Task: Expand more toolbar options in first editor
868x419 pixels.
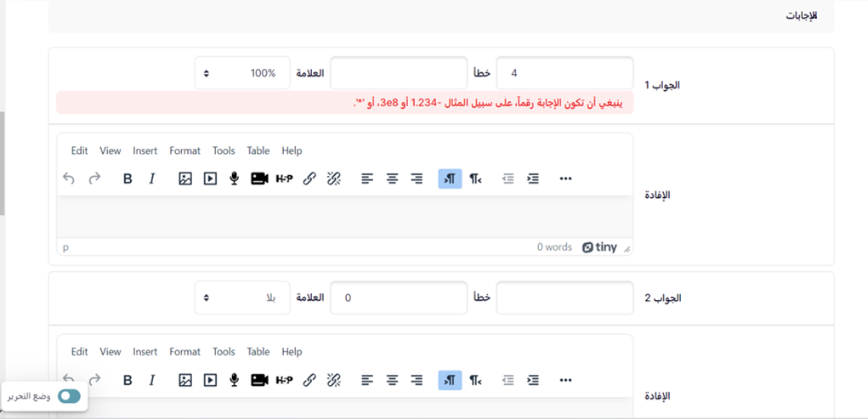Action: (565, 178)
